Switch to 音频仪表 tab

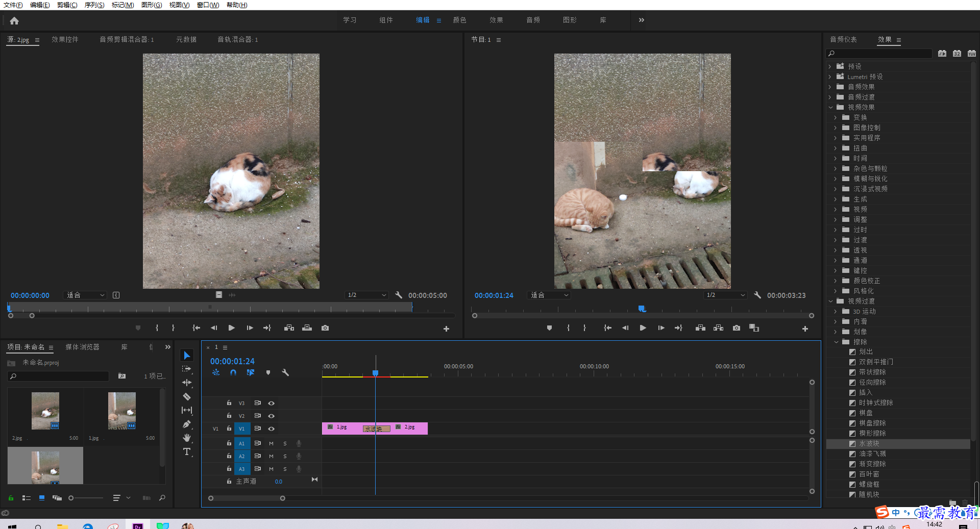point(843,39)
